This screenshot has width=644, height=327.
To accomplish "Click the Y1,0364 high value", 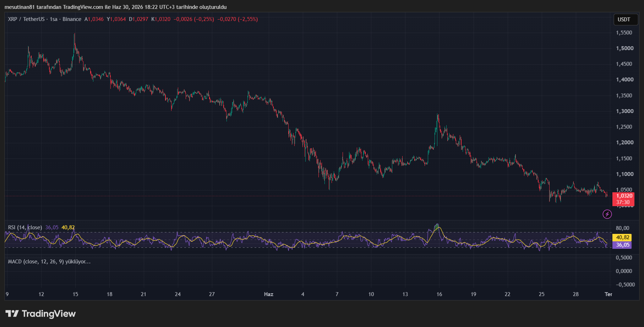I will 116,19.
